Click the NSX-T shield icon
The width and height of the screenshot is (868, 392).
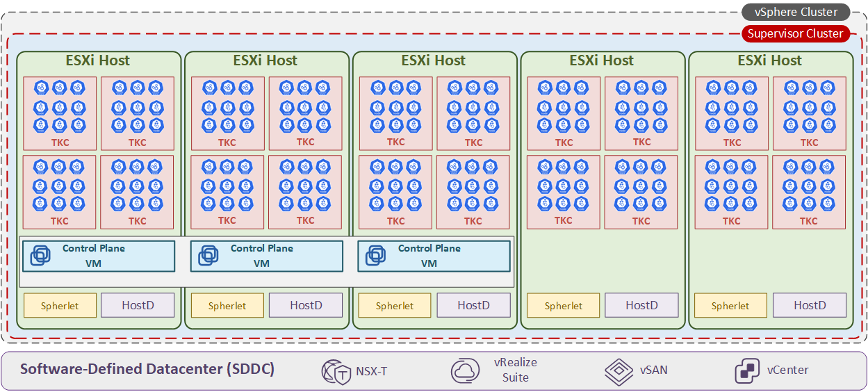tap(336, 371)
